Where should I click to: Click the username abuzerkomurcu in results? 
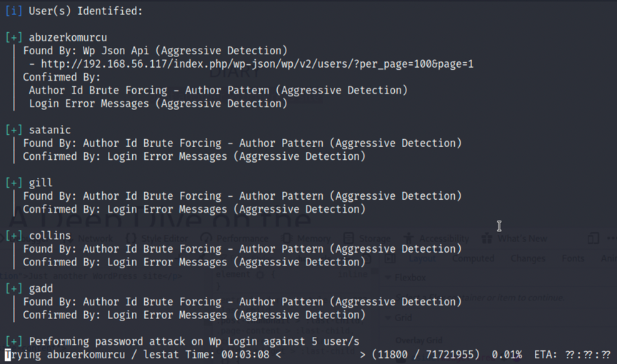pos(68,37)
